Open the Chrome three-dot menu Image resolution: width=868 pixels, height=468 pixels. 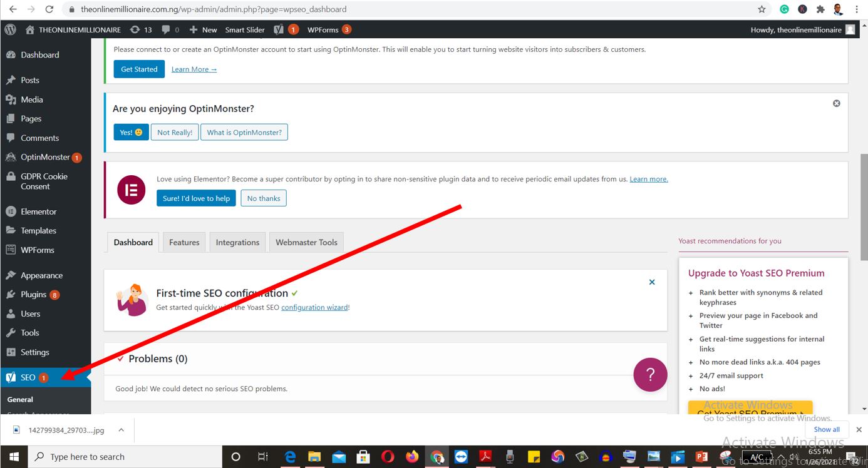[857, 9]
